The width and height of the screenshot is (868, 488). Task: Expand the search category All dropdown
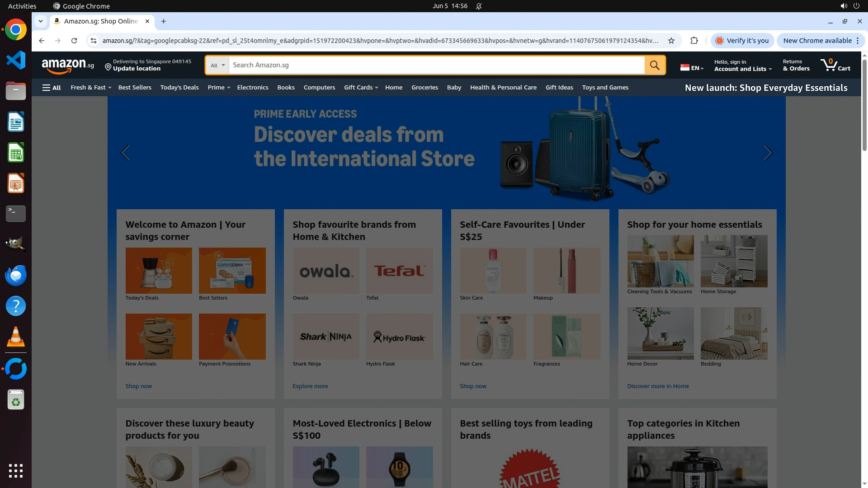coord(217,66)
